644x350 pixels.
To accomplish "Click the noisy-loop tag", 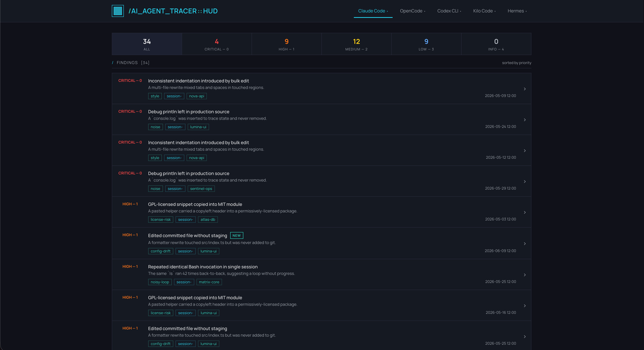I will [160, 282].
